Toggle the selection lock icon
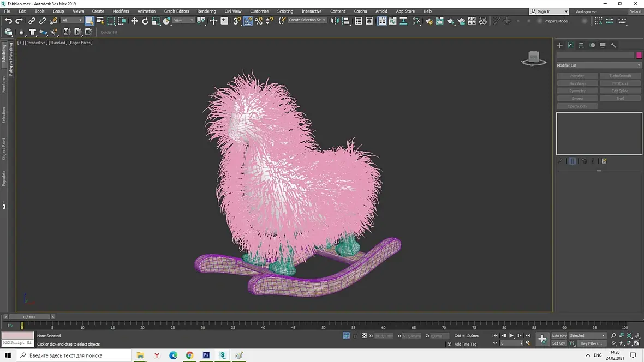 pyautogui.click(x=355, y=336)
